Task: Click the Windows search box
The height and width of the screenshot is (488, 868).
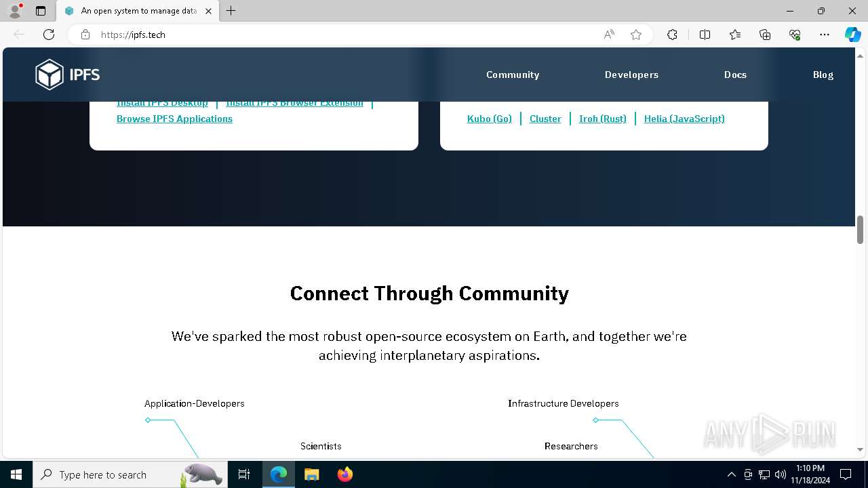Action: (x=129, y=474)
